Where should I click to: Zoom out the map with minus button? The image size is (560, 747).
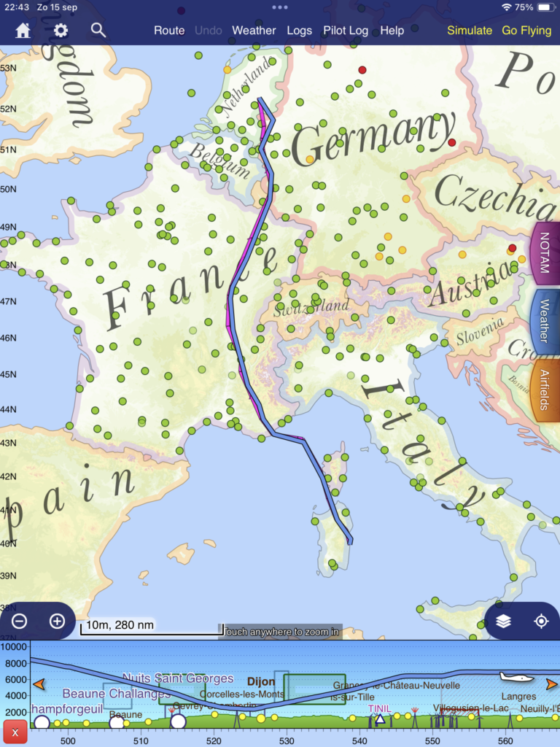point(20,622)
